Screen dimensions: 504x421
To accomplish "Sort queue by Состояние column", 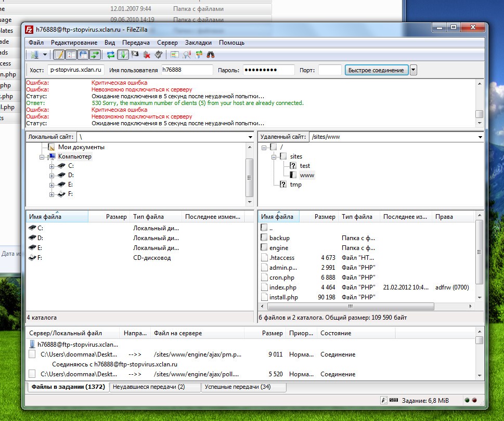I will pos(356,333).
